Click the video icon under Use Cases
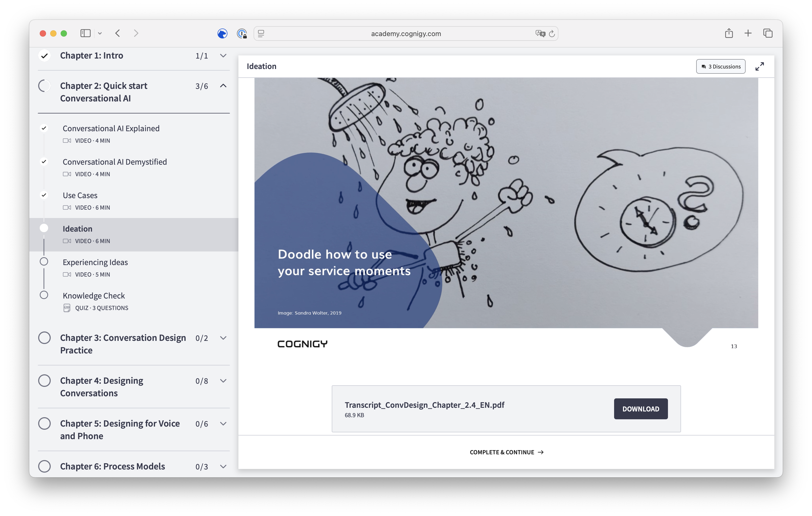Screen dimensions: 812x516 pyautogui.click(x=67, y=207)
